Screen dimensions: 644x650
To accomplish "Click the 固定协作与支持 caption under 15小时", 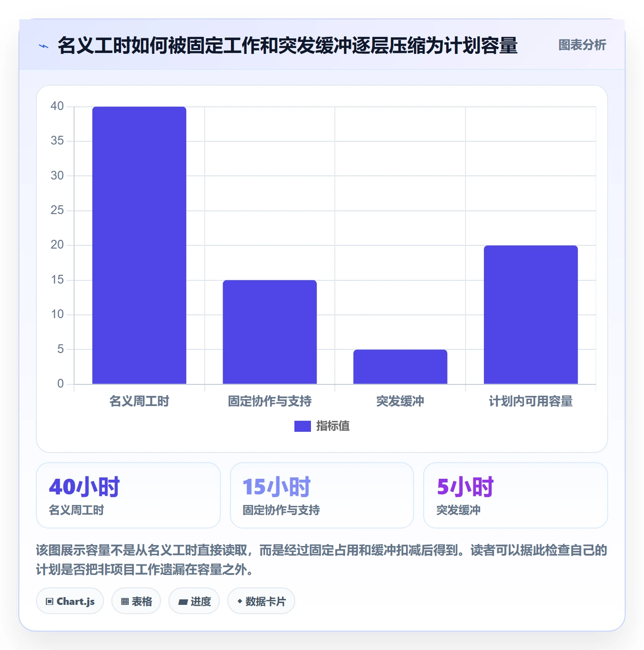I will (281, 510).
